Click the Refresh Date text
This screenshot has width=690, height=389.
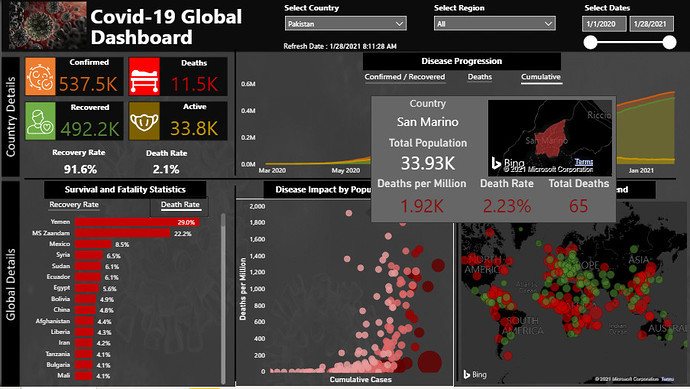tap(340, 46)
